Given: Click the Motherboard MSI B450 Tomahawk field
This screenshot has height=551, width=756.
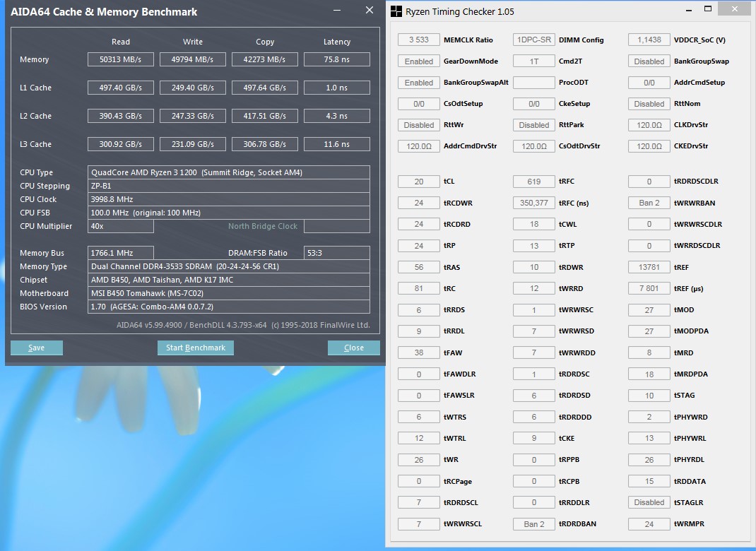Looking at the screenshot, I should click(x=229, y=293).
